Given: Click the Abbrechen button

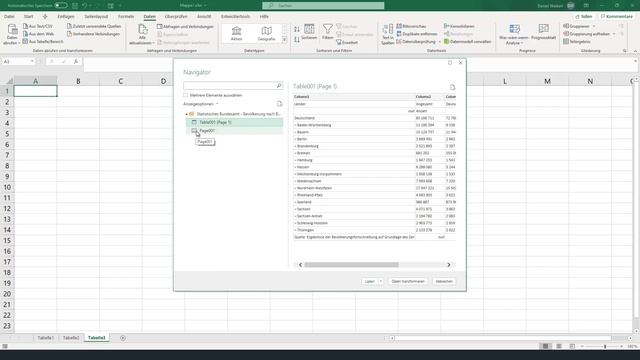Looking at the screenshot, I should point(444,281).
